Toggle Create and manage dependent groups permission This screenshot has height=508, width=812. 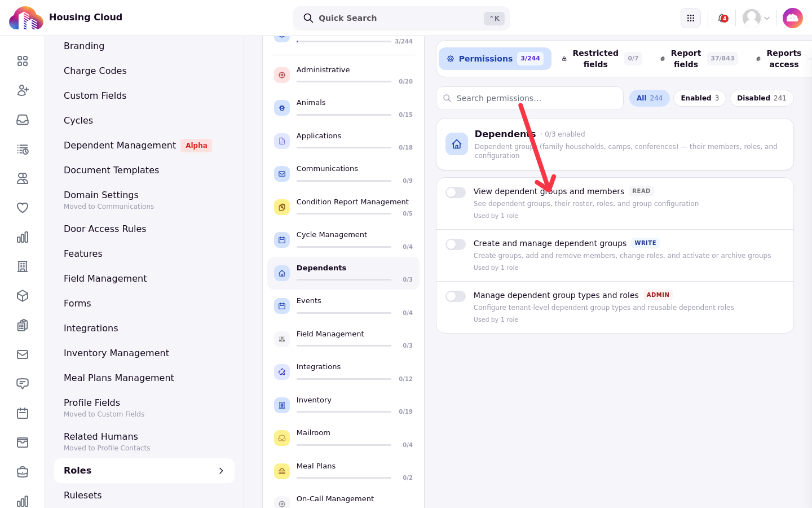[x=456, y=244]
